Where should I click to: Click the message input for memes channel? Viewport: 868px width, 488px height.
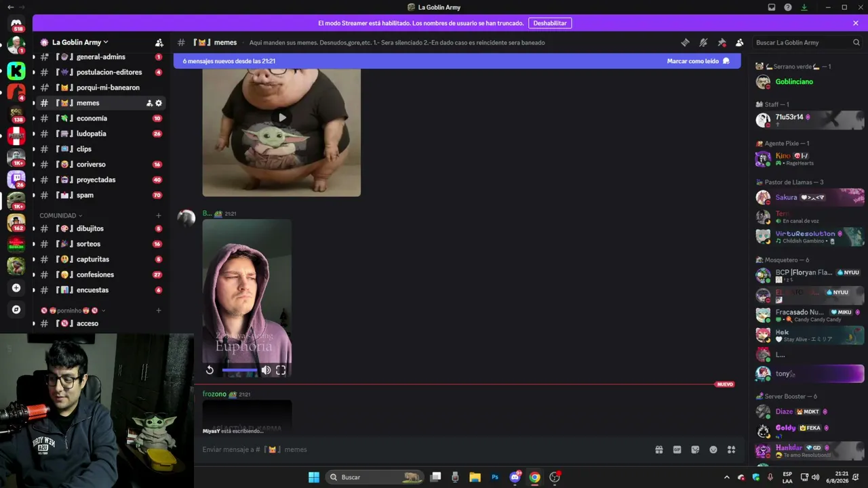(424, 449)
